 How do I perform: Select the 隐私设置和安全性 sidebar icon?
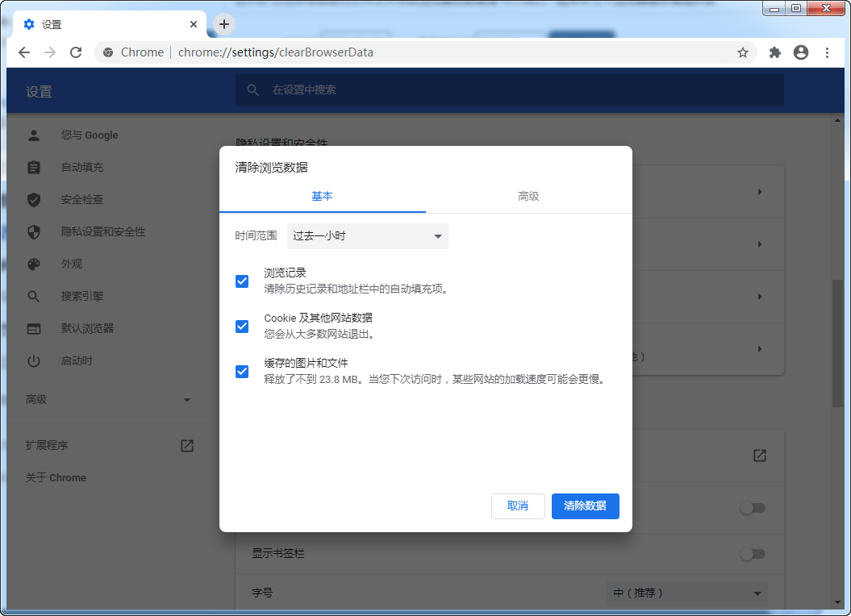(33, 231)
